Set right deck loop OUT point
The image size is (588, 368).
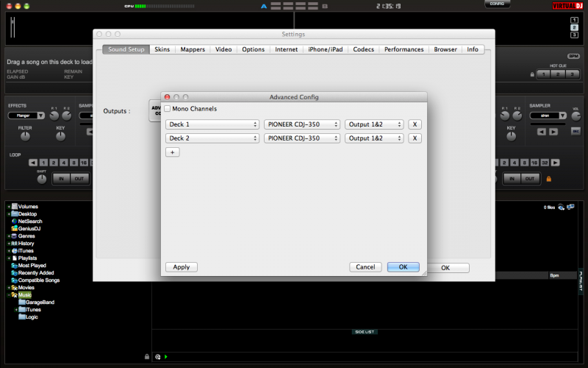(530, 179)
